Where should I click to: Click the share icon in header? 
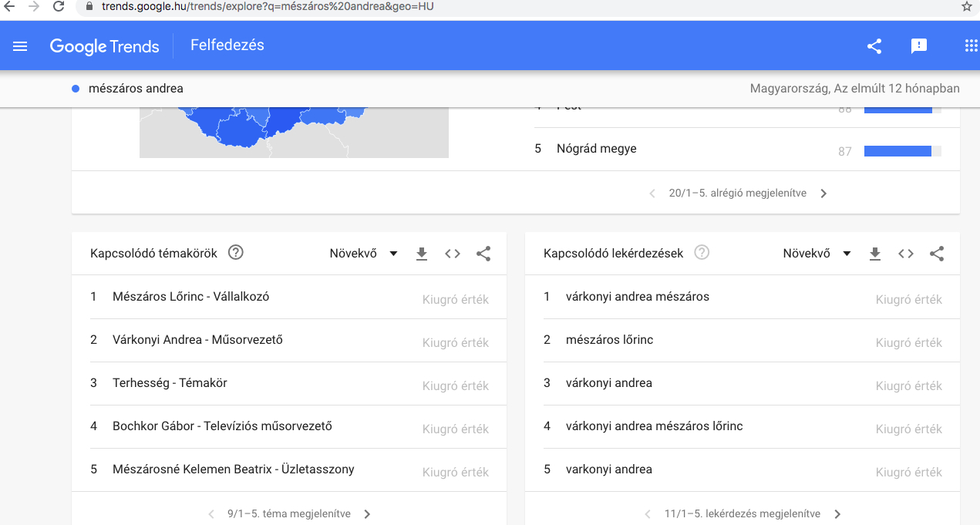[874, 46]
